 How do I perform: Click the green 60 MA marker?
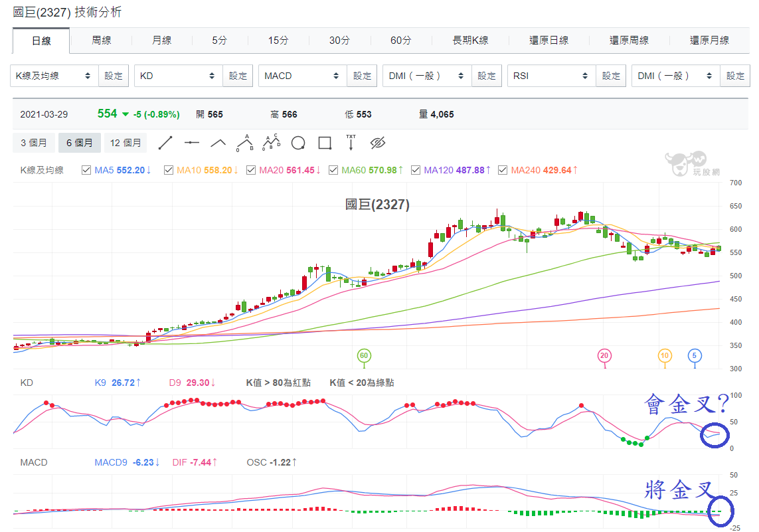click(364, 356)
